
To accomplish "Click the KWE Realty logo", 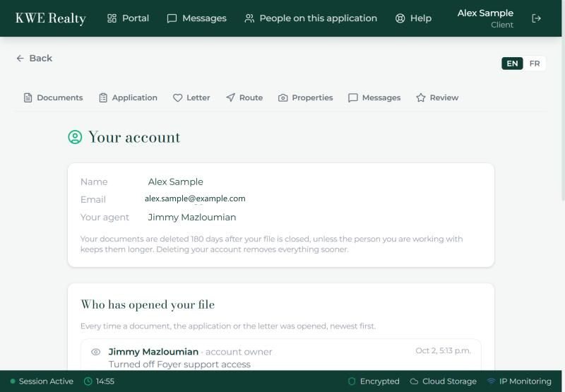I will [x=50, y=18].
